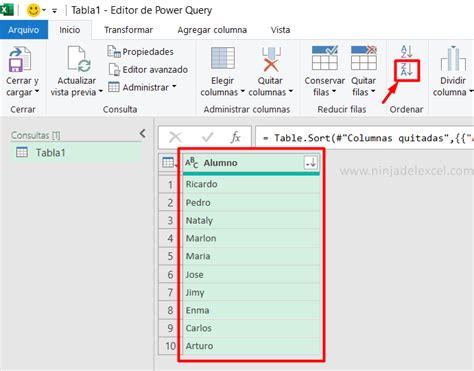Expand the Conservar filas dropdown arrow
Screen dimensions: 474x371
(x=334, y=91)
